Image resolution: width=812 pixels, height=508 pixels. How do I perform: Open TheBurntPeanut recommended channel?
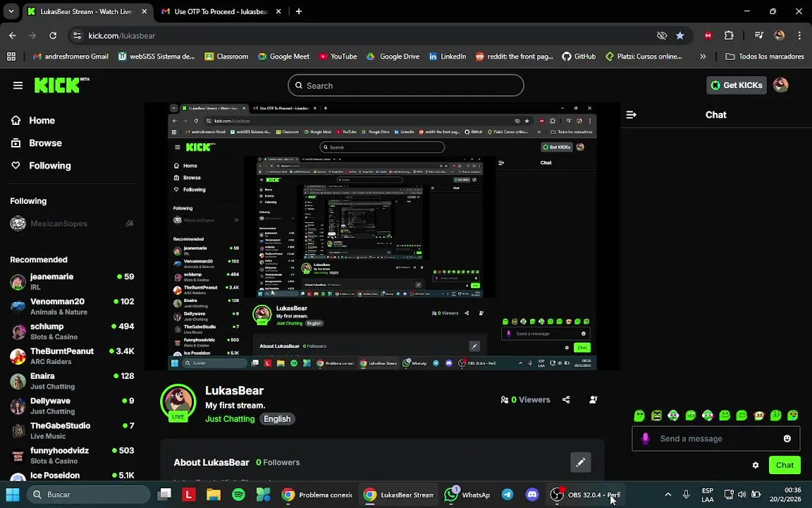click(72, 356)
